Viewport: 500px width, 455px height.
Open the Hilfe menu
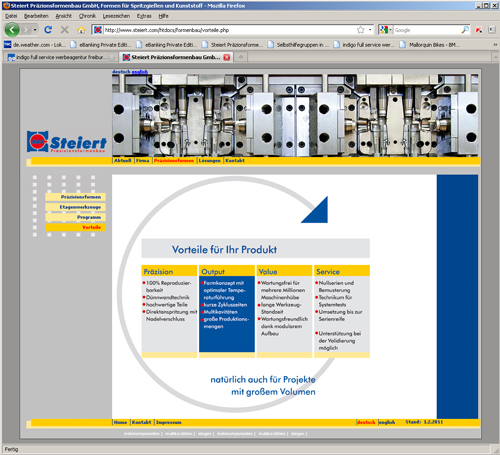click(163, 16)
